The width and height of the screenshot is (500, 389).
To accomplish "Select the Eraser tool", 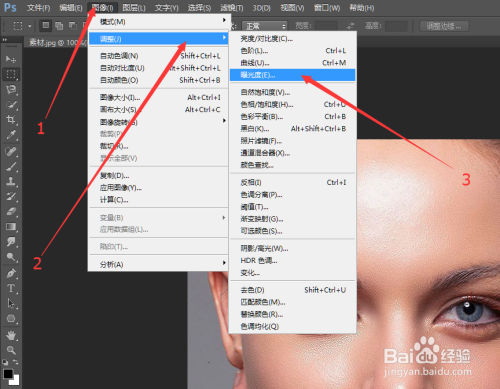I will pos(11,211).
